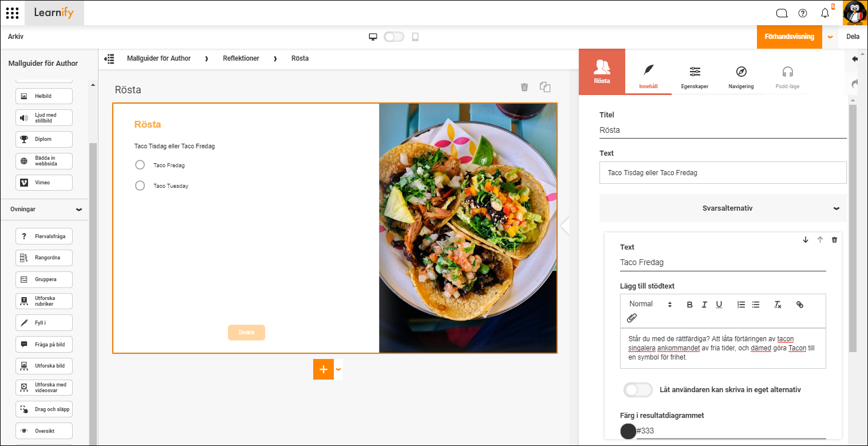The image size is (868, 446).
Task: Insert link in stödtext editor
Action: [800, 305]
